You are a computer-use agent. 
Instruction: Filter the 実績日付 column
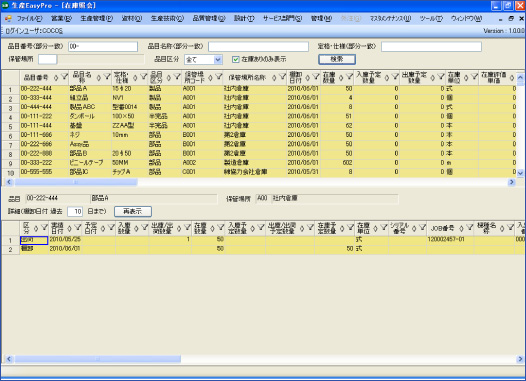[x=77, y=227]
